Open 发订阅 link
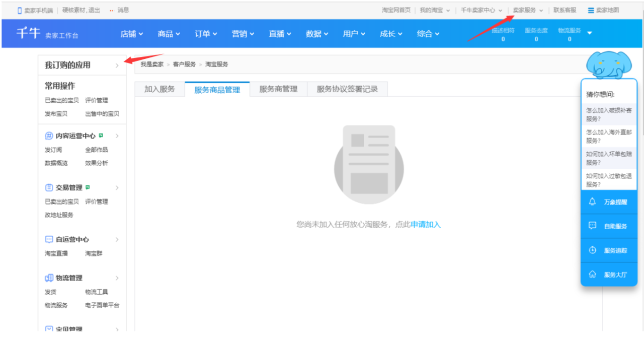Viewport: 644px width, 338px height. click(53, 150)
